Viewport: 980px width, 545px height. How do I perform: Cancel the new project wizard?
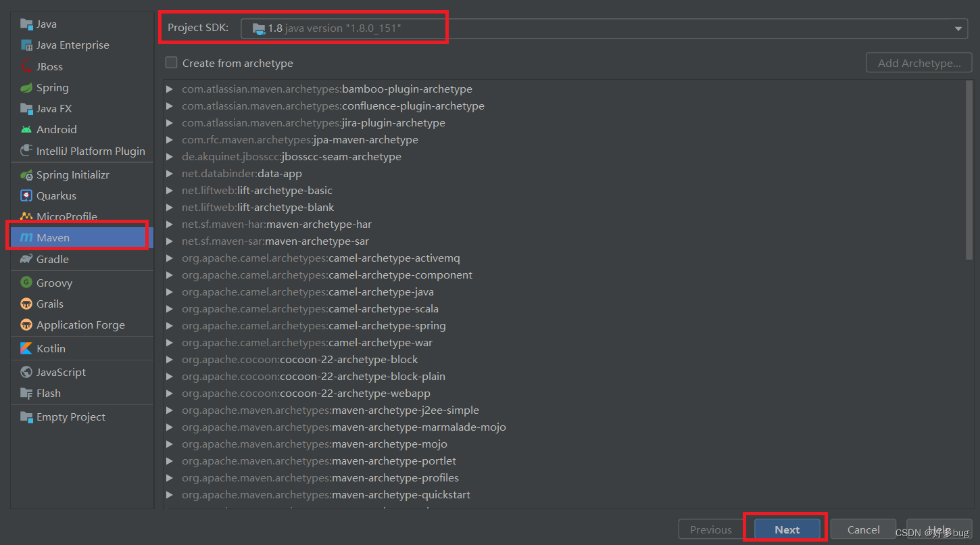click(x=864, y=529)
